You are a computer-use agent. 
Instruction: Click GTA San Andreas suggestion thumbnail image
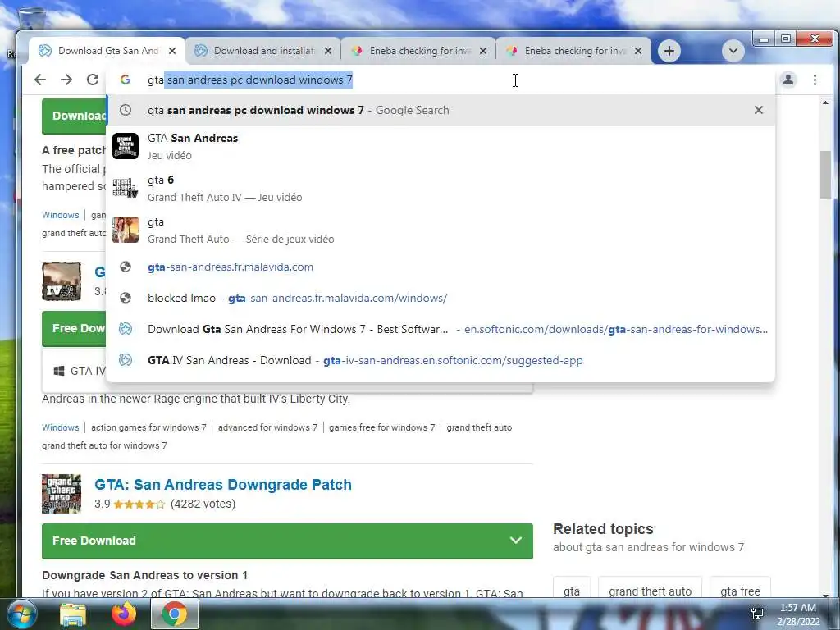click(x=126, y=146)
